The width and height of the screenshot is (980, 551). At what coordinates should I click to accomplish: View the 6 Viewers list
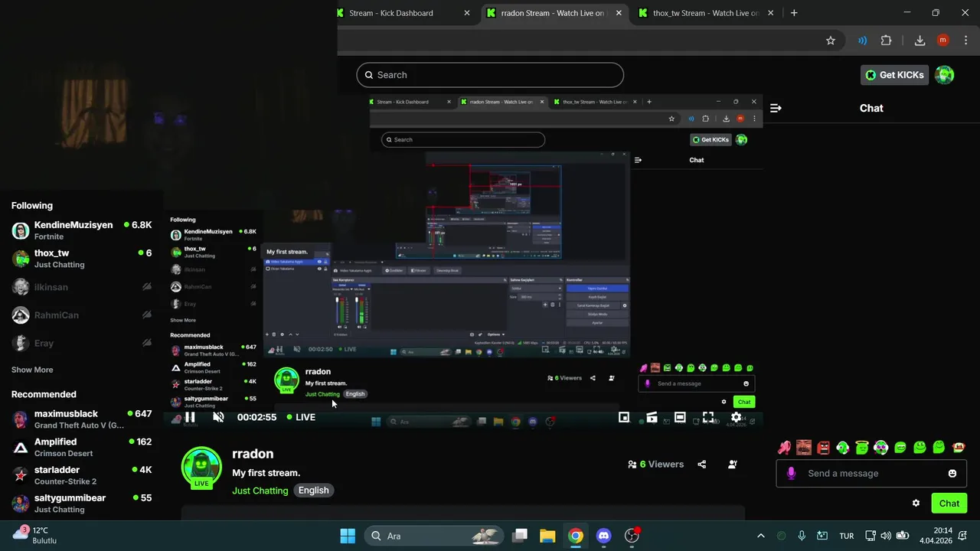tap(655, 464)
